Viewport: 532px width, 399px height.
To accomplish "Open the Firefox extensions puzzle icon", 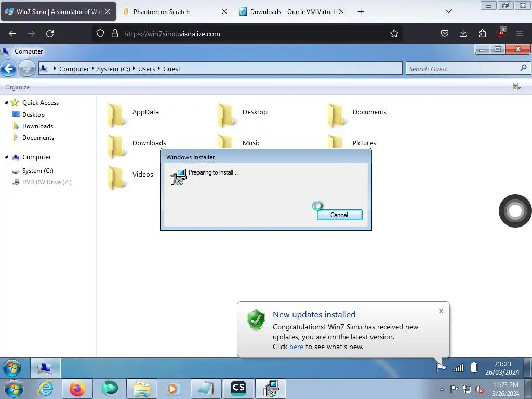I will (x=482, y=33).
